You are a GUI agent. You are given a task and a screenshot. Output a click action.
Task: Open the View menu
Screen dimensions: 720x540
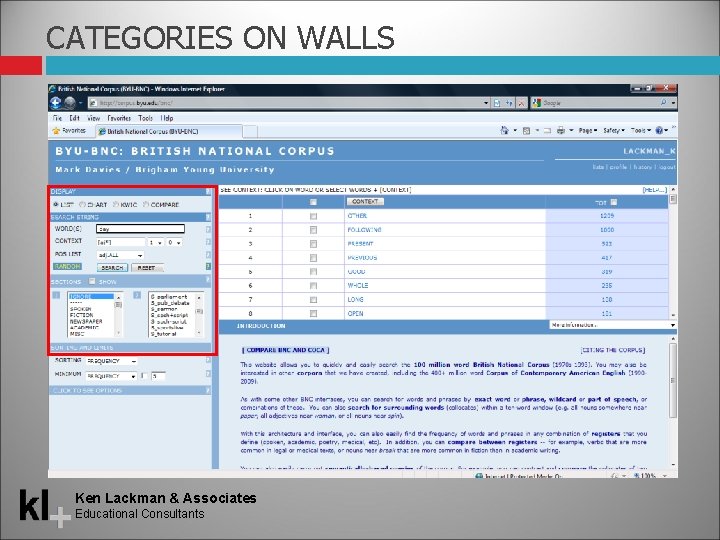click(94, 118)
